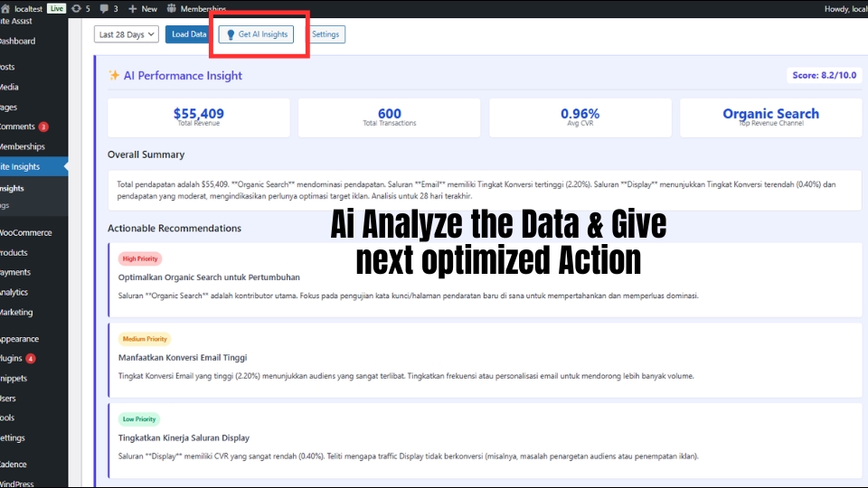Select Marketing in the sidebar menu
Viewport: 868px width, 488px height.
(x=16, y=312)
